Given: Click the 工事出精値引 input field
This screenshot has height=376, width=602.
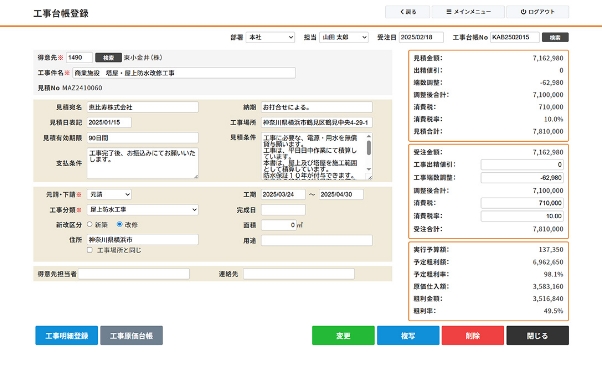Looking at the screenshot, I should (522, 165).
